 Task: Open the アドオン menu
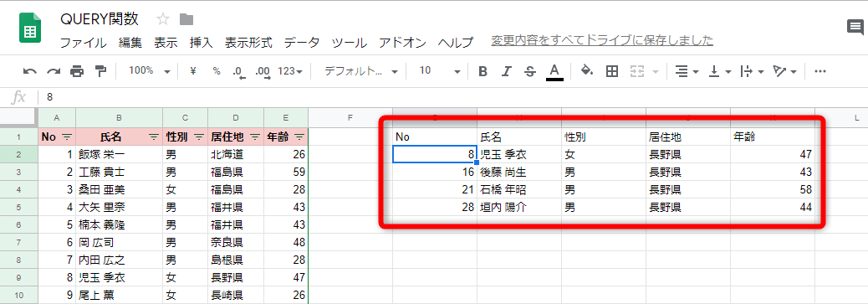pyautogui.click(x=402, y=43)
